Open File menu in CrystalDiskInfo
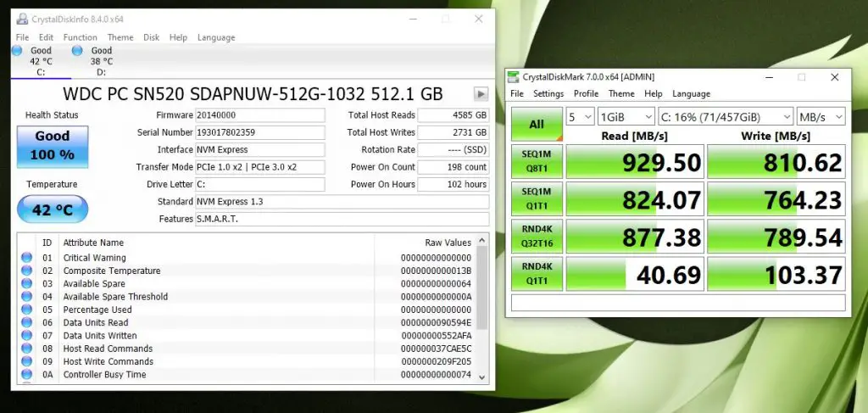Viewport: 868px width, 413px height. pyautogui.click(x=22, y=37)
